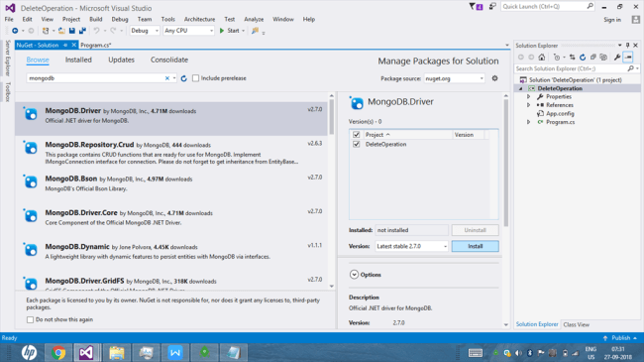Screen dimensions: 644x362
Task: Click the Redo toolbar icon
Action: click(113, 31)
